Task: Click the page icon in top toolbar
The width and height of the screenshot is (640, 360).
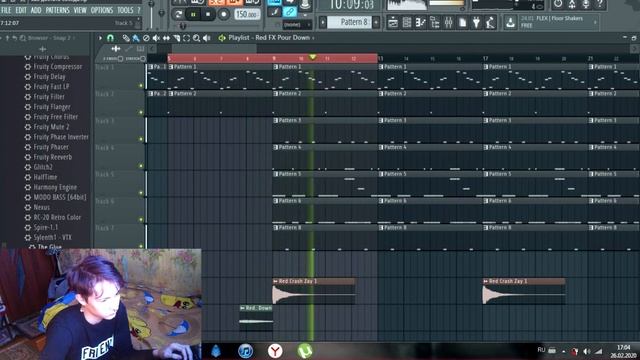Action: click(x=462, y=22)
